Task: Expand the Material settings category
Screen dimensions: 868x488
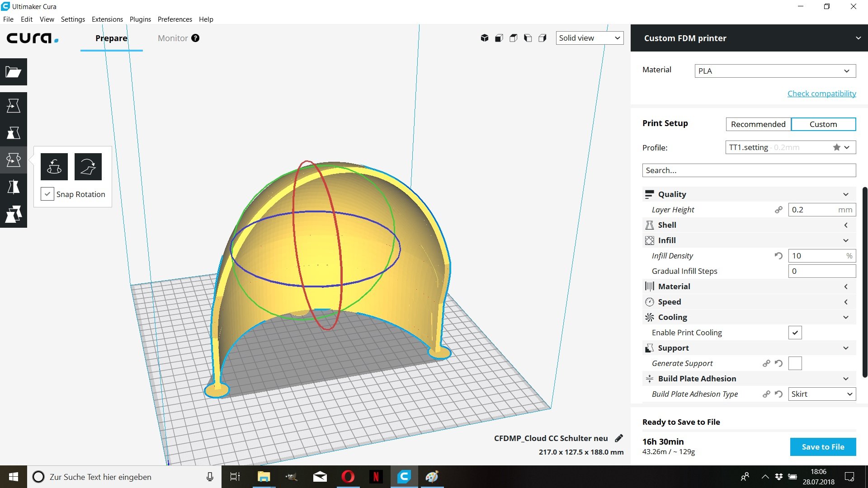Action: coord(749,286)
